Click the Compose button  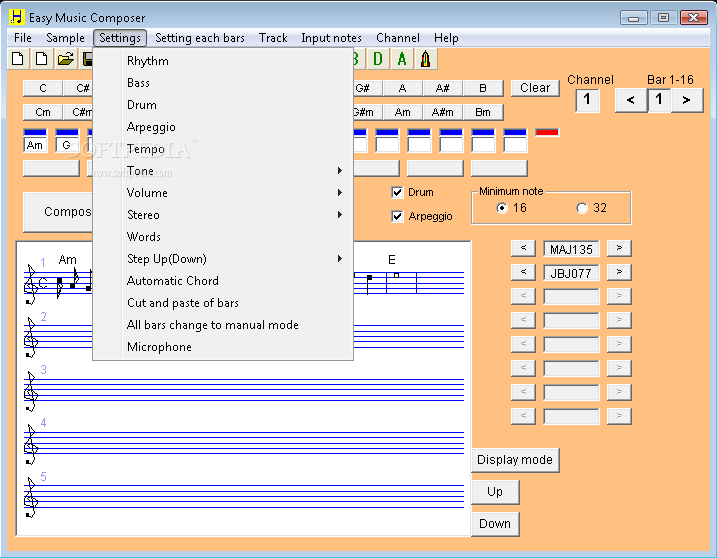(59, 212)
